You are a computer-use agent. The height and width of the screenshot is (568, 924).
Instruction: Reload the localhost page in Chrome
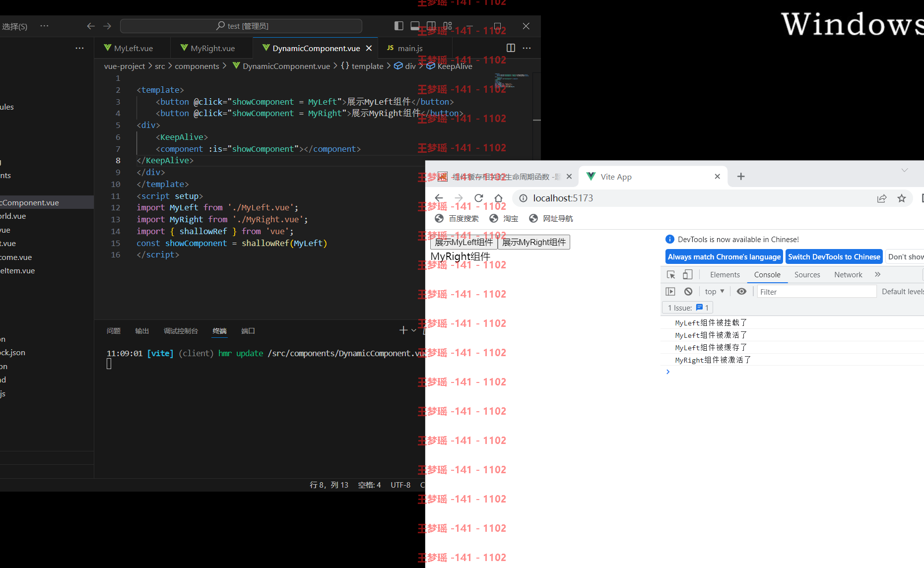tap(479, 198)
